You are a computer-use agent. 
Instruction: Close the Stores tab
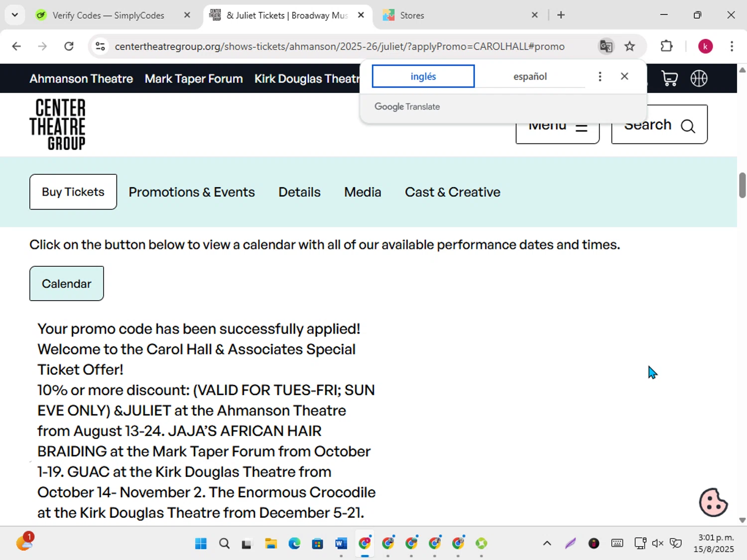point(534,15)
